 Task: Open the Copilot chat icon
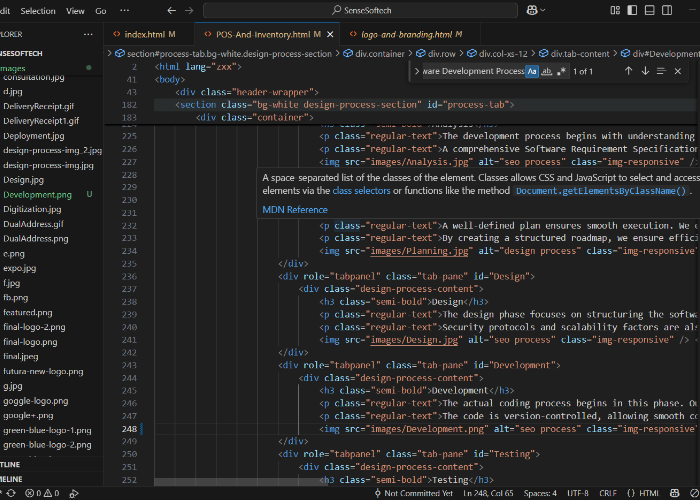(532, 10)
